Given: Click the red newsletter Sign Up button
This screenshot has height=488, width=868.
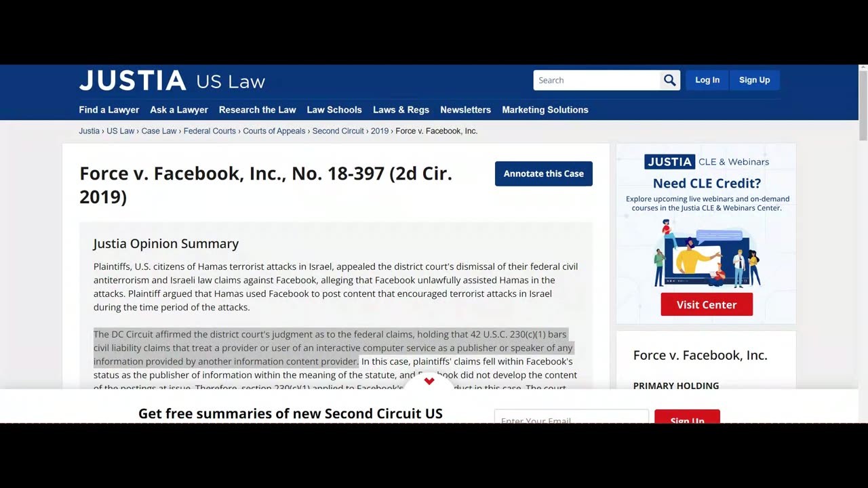Looking at the screenshot, I should point(687,417).
